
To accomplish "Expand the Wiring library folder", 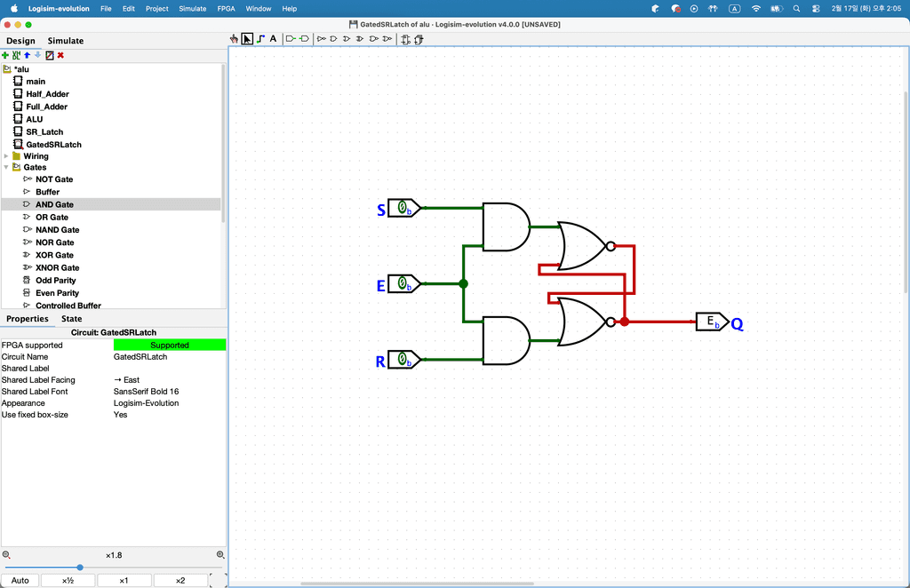I will click(6, 156).
